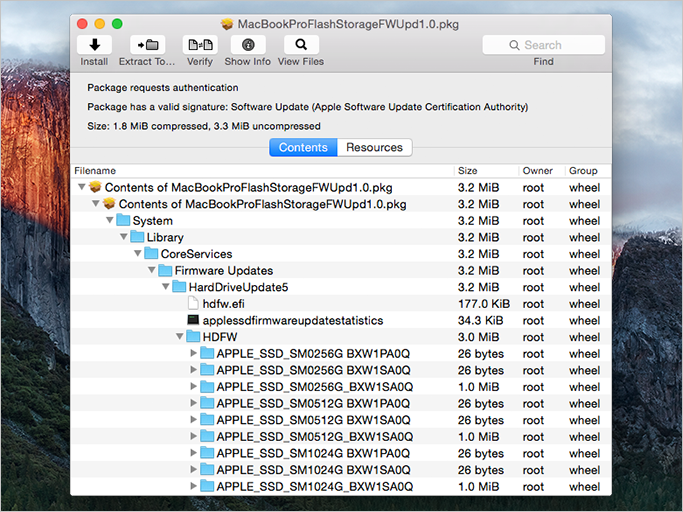683x512 pixels.
Task: Click the hdfw.efi document icon
Action: pyautogui.click(x=193, y=303)
